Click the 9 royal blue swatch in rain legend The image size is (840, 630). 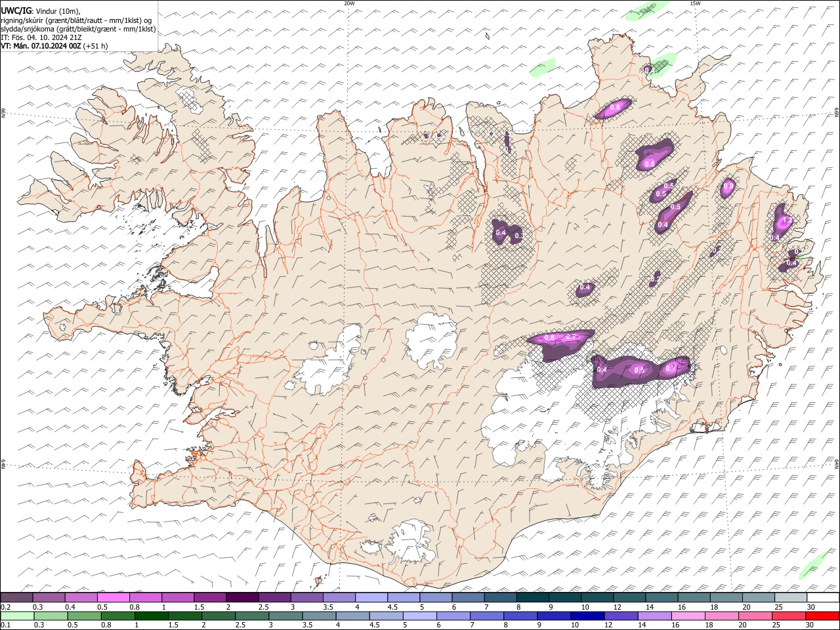[554, 616]
